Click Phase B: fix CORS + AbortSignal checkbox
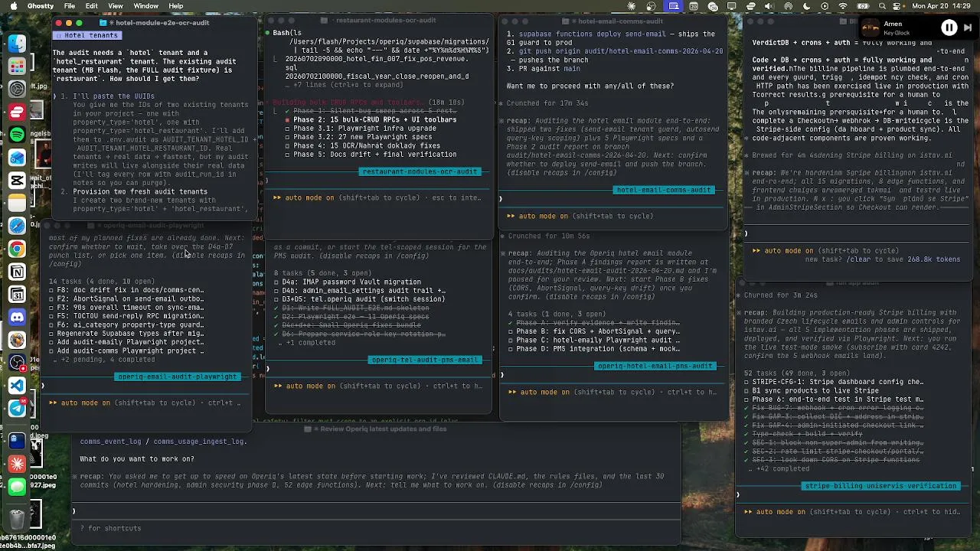Viewport: 980px width, 551px height. tap(511, 331)
